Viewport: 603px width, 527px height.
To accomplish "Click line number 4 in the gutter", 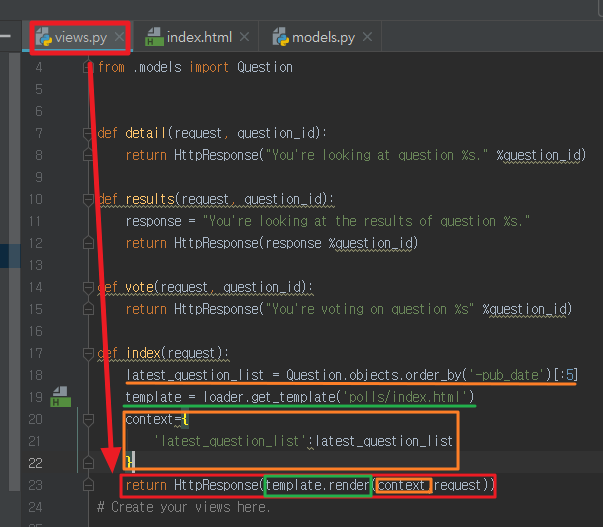I will (38, 67).
